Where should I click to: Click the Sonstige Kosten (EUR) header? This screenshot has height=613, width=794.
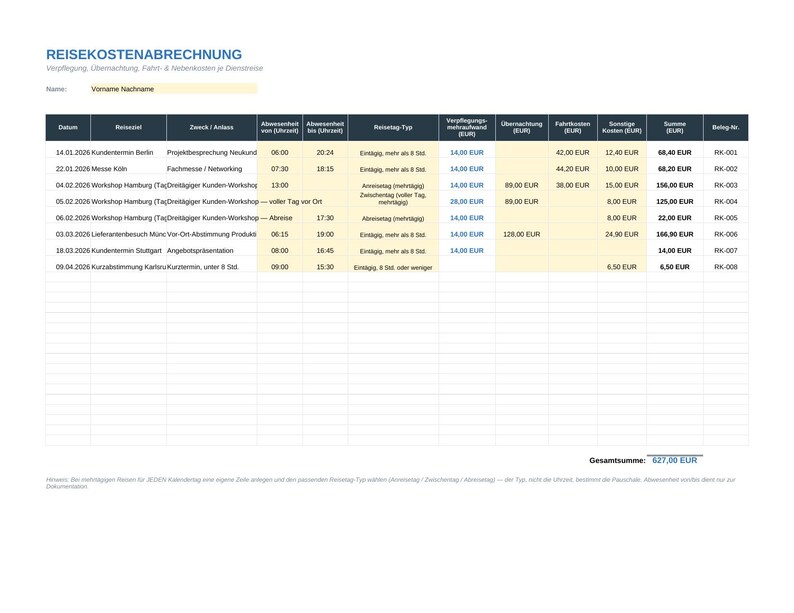[622, 128]
